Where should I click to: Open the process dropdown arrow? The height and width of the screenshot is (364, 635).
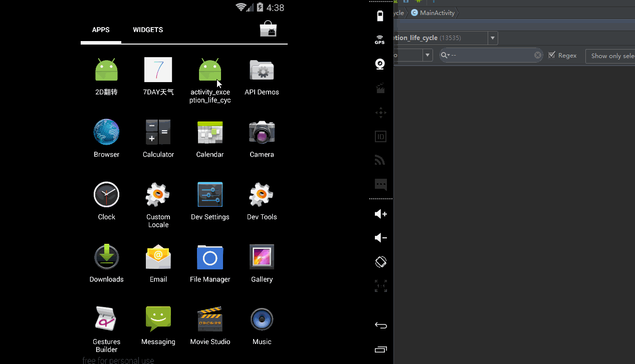click(493, 38)
